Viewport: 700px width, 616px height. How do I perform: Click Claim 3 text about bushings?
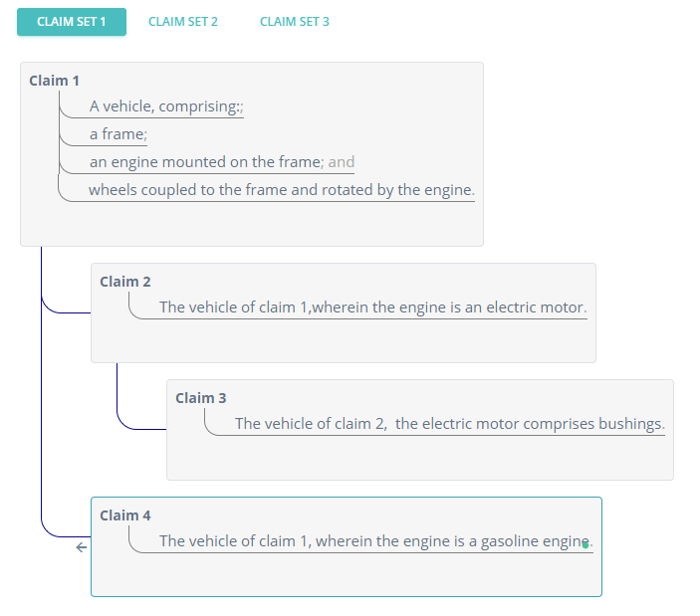[x=450, y=423]
